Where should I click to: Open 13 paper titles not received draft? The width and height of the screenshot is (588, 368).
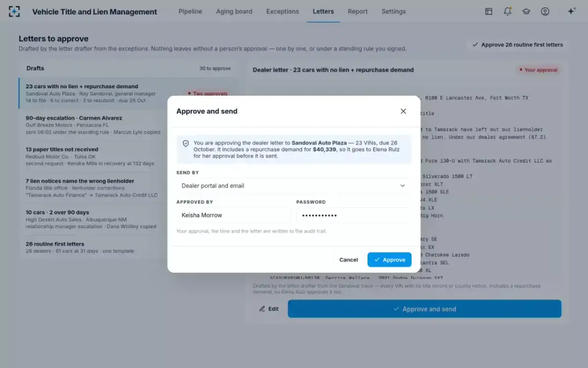[128, 157]
